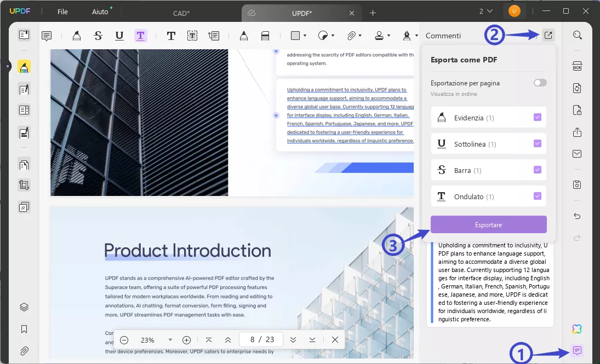This screenshot has width=600, height=364.
Task: Uncheck the Sottolinea checkbox
Action: coord(538,143)
